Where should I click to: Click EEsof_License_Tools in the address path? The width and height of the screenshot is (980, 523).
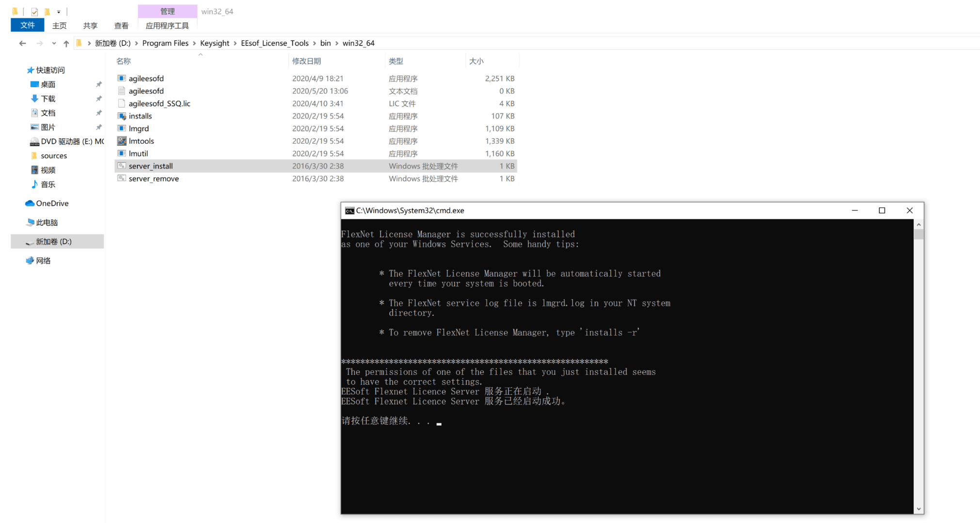pyautogui.click(x=274, y=43)
